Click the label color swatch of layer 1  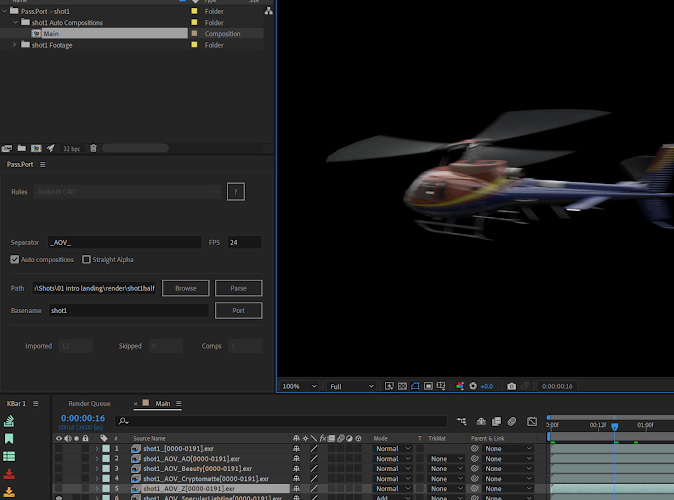pyautogui.click(x=106, y=448)
